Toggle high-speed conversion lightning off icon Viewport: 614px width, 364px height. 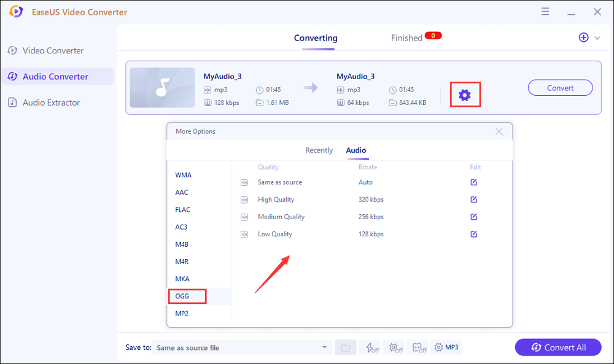click(372, 347)
